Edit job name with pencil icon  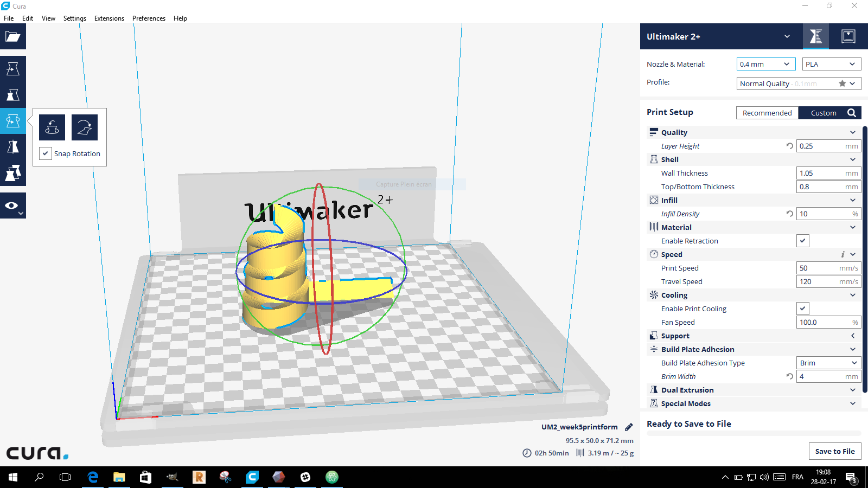pyautogui.click(x=629, y=427)
